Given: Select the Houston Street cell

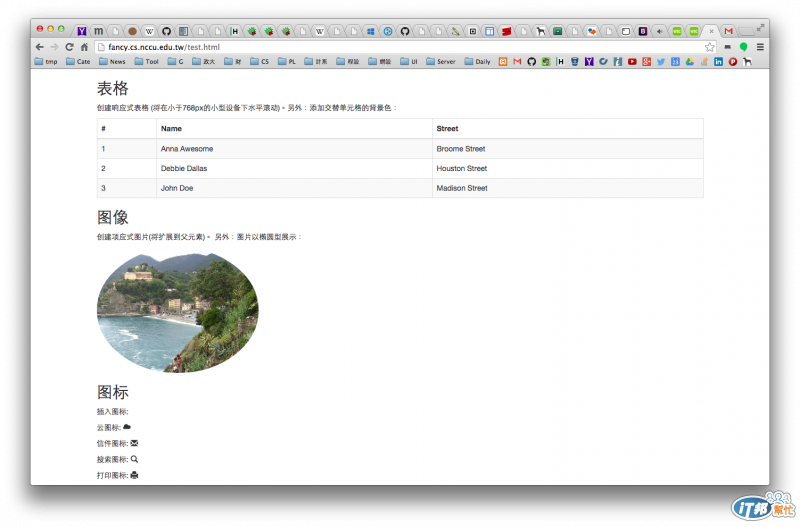Looking at the screenshot, I should [568, 168].
